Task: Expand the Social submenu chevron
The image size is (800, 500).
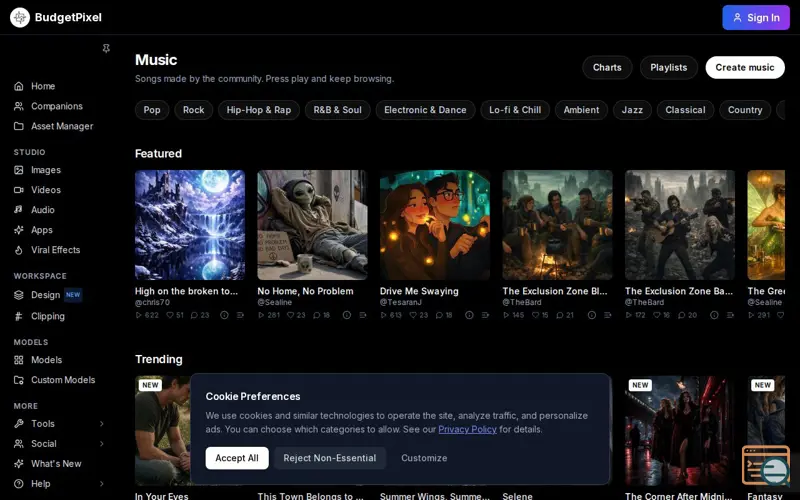Action: coord(102,444)
